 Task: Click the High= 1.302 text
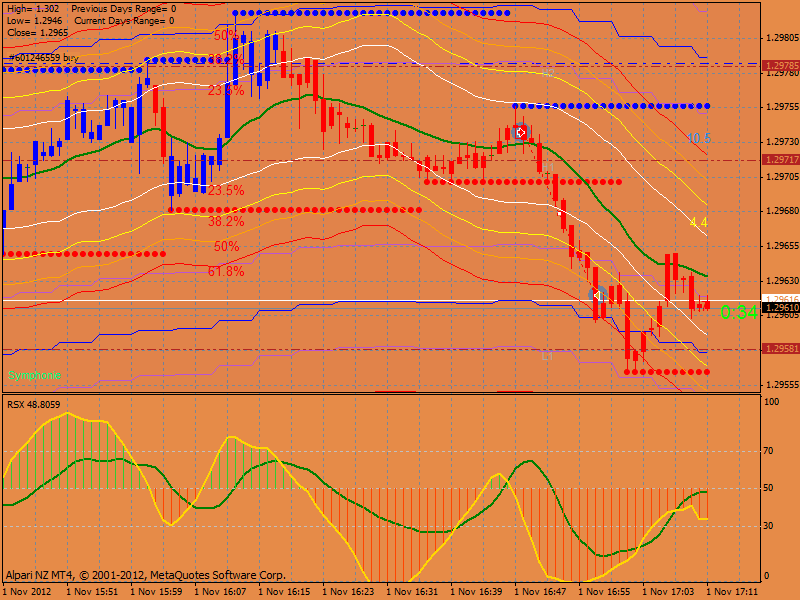[34, 9]
